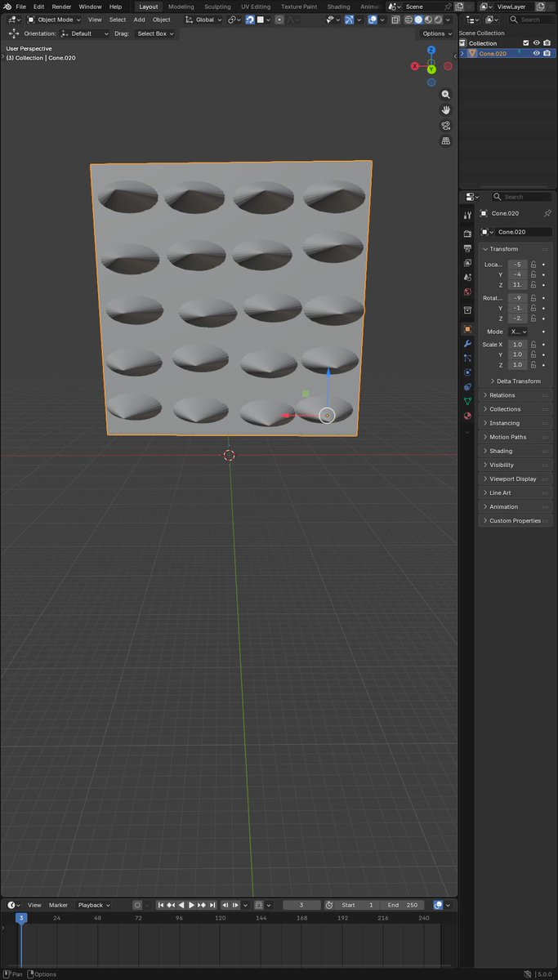558x980 pixels.
Task: Open the Object Data green triangle tab
Action: 467,401
